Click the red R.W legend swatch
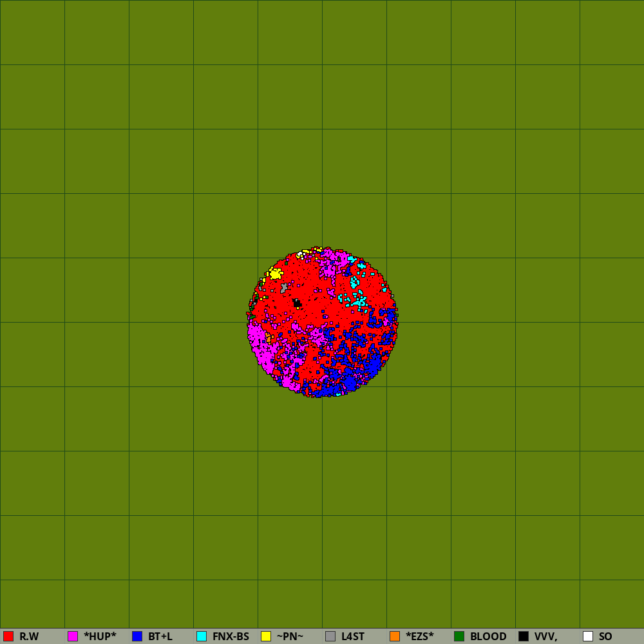This screenshot has width=644, height=644. point(8,636)
